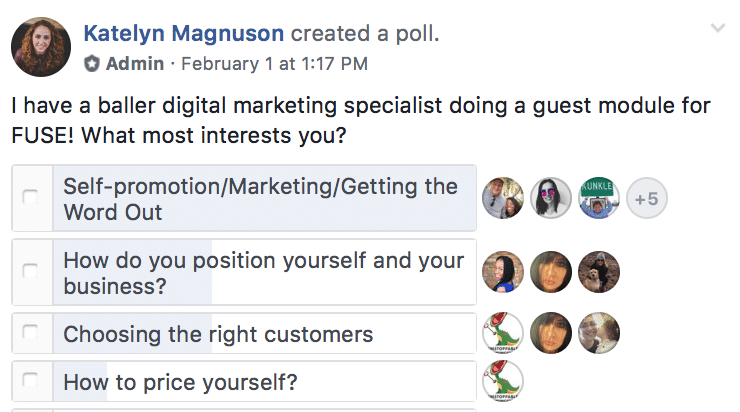Click the Admin label link
Image resolution: width=740 pixels, height=412 pixels.
[x=134, y=64]
